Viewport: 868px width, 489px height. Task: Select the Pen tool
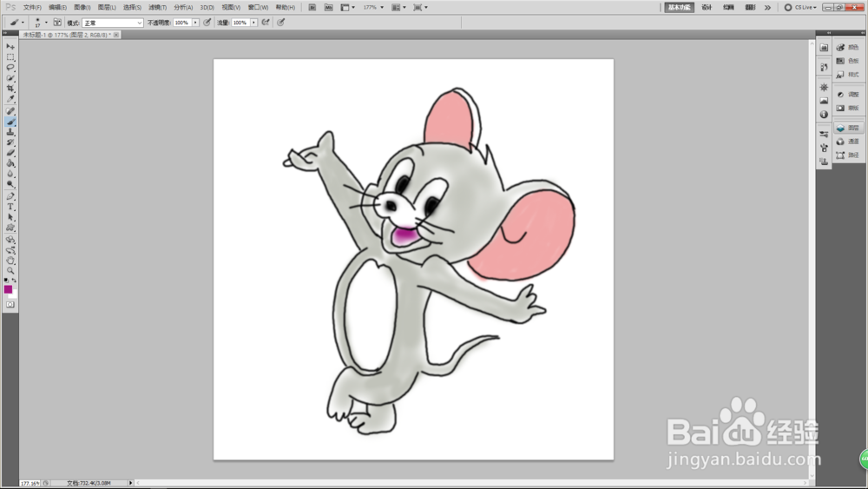(x=10, y=196)
